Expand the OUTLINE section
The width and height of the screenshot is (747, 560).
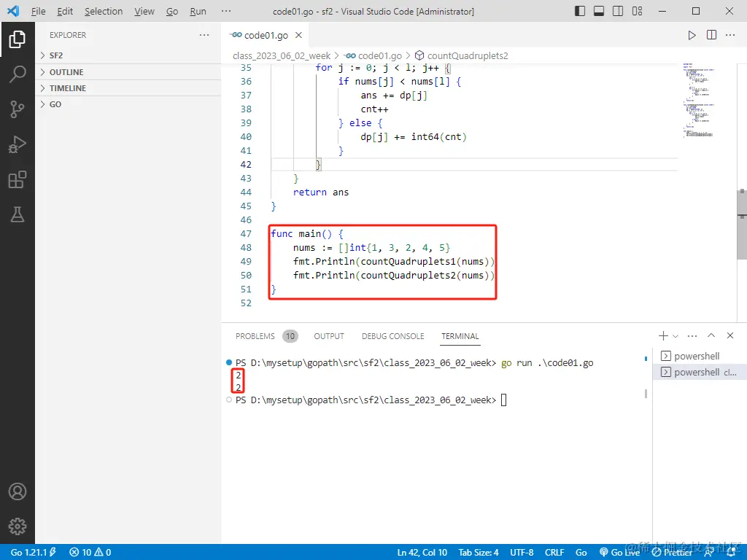pos(128,72)
